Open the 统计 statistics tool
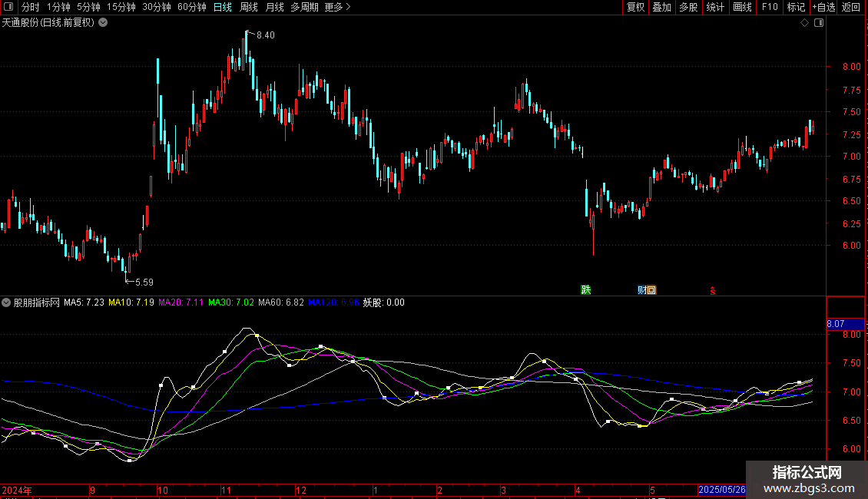Screen dimensions: 868x499 point(715,7)
